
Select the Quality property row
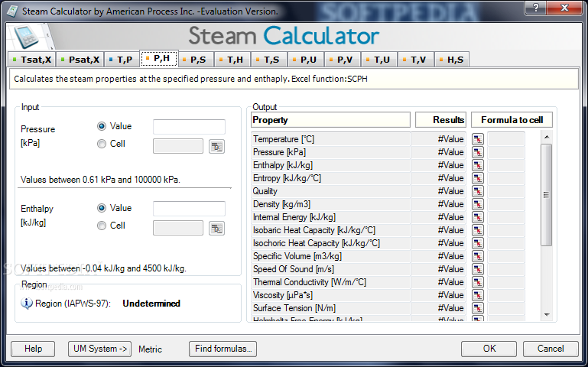click(331, 191)
